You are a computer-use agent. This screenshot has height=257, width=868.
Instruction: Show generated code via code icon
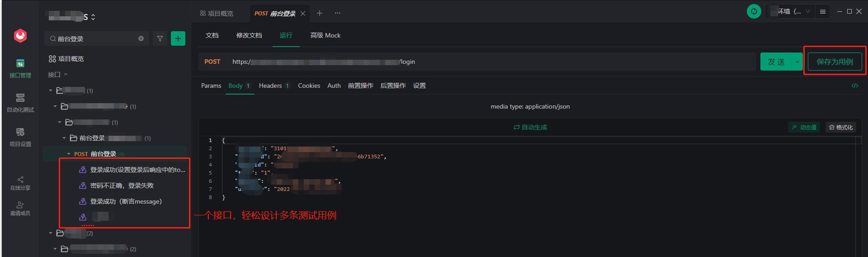(x=855, y=86)
